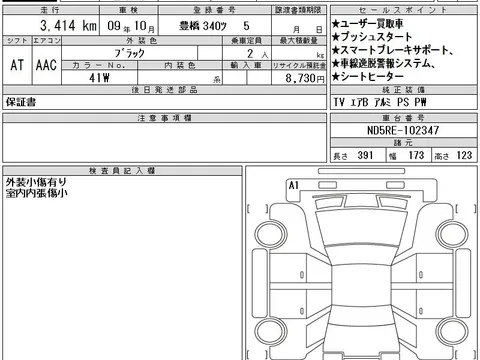Screen dimensions: 480x360
Task: Click the 諸元 header
Action: click(x=403, y=143)
